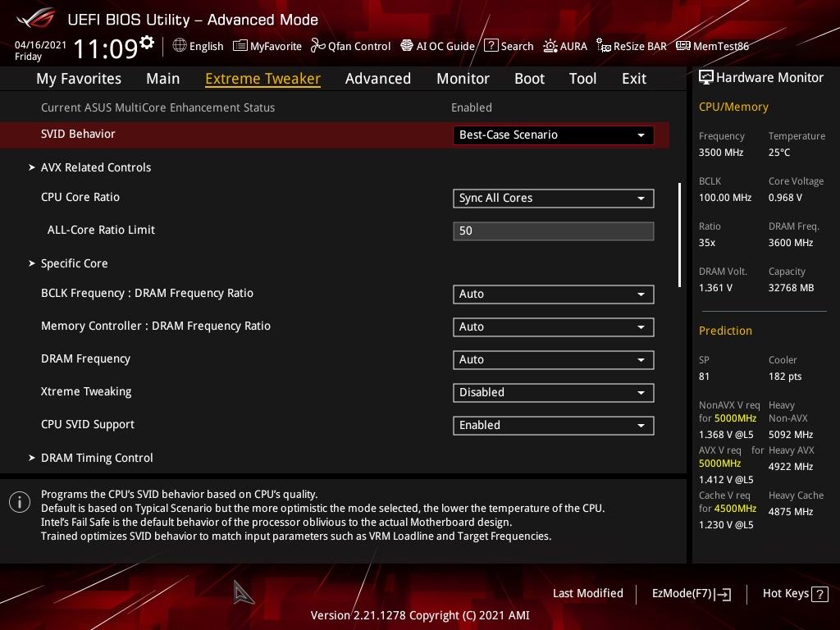The width and height of the screenshot is (840, 630).
Task: Click the info icon beside help text
Action: pos(20,502)
